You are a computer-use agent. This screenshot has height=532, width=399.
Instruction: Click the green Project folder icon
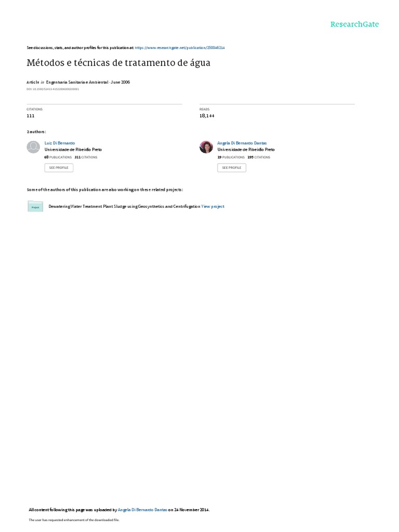[x=35, y=206]
